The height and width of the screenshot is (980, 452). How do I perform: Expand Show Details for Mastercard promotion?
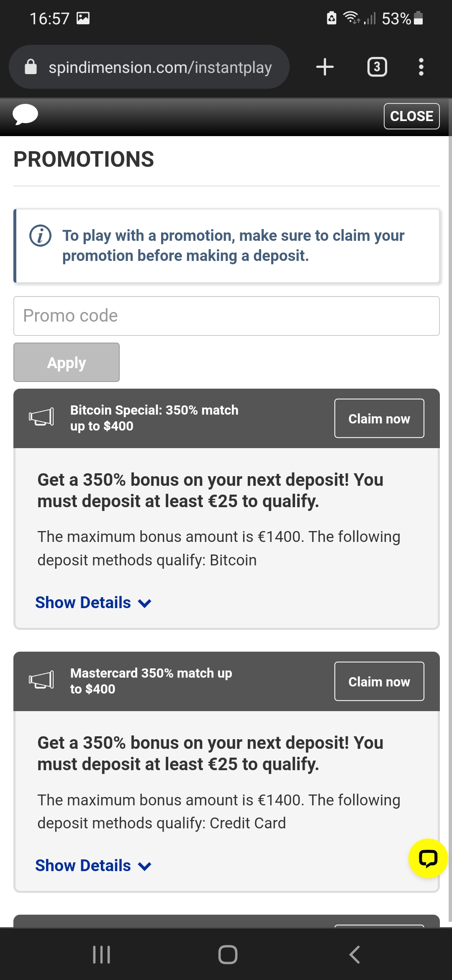tap(93, 866)
